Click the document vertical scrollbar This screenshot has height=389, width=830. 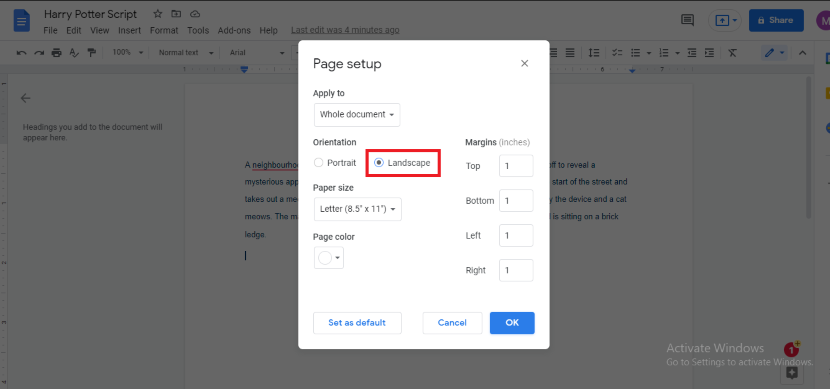point(808,147)
